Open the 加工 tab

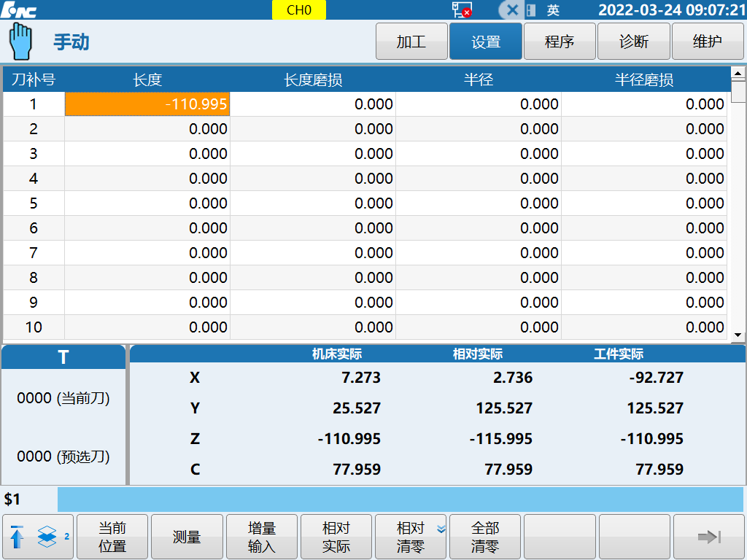[x=411, y=42]
